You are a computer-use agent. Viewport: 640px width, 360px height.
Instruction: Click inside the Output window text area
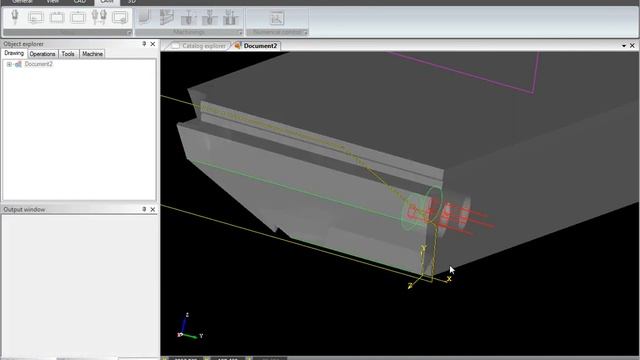coord(80,286)
